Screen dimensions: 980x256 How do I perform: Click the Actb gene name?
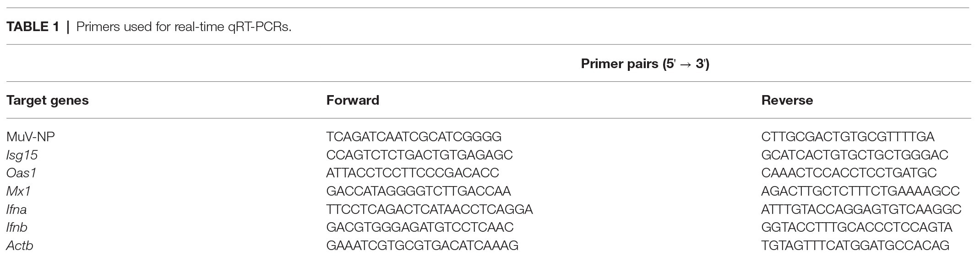point(20,245)
